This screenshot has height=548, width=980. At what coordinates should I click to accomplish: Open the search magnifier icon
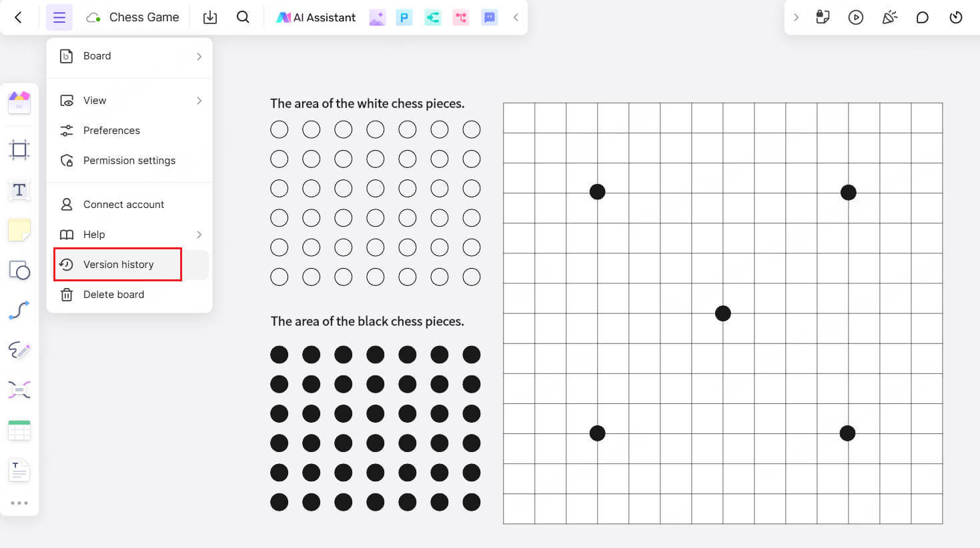pos(243,17)
